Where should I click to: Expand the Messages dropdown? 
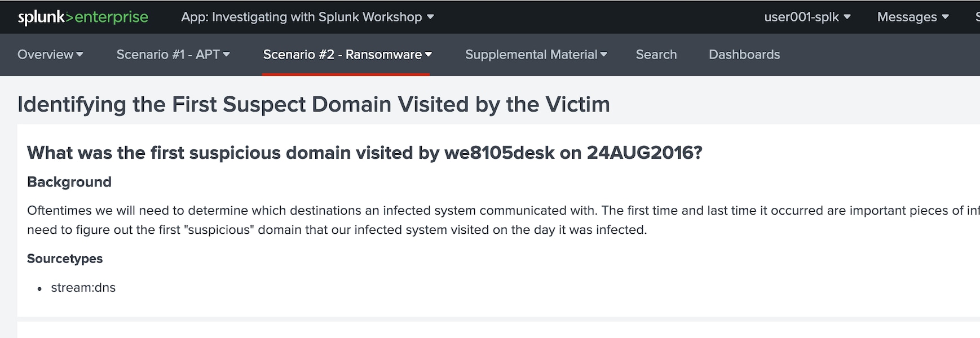coord(913,17)
